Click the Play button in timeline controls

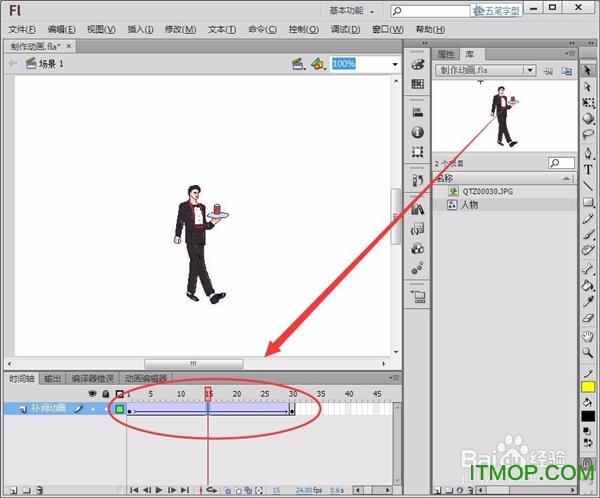point(160,490)
